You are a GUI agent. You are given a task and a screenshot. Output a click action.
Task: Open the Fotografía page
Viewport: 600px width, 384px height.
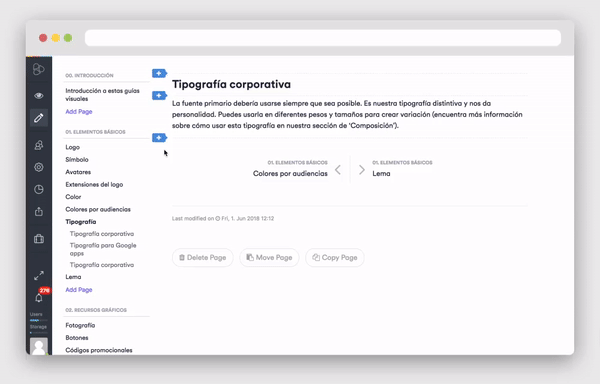pos(80,325)
